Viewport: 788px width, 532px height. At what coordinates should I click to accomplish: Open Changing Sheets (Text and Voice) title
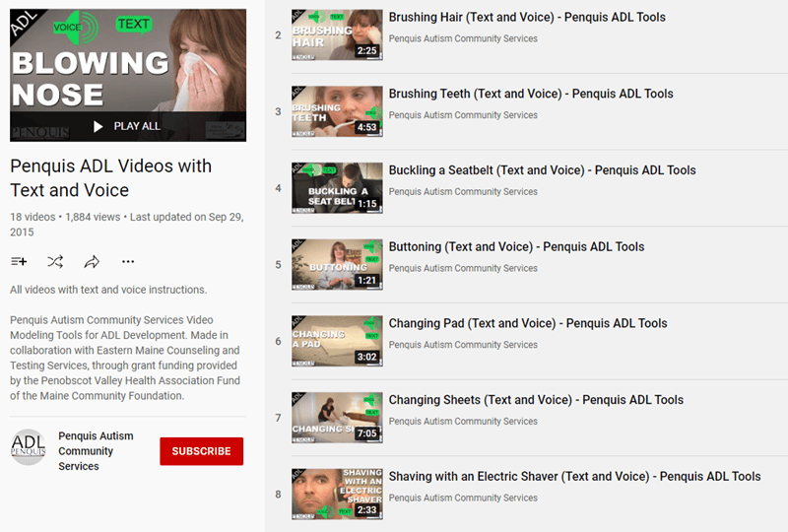pyautogui.click(x=536, y=400)
